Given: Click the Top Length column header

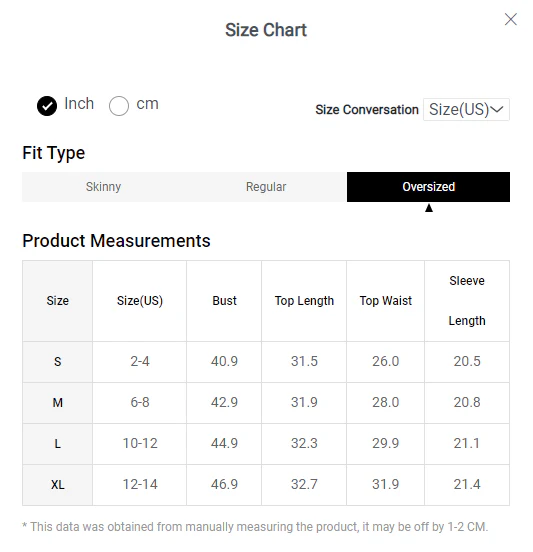Looking at the screenshot, I should pyautogui.click(x=304, y=301).
